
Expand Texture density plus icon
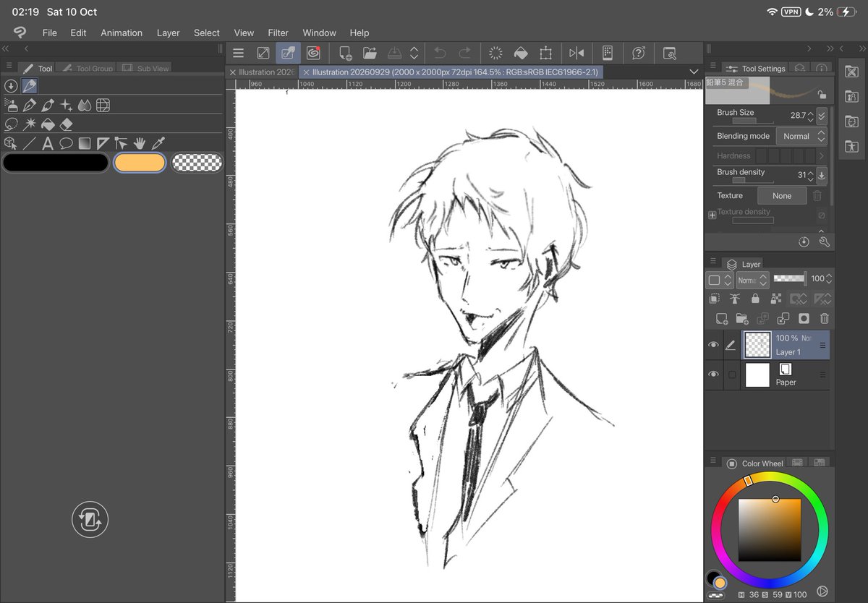[712, 215]
